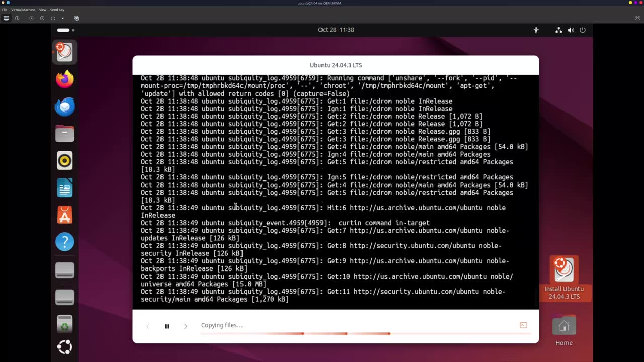The width and height of the screenshot is (644, 362).
Task: Shut down the virtual machine power icon
Action: (x=53, y=18)
